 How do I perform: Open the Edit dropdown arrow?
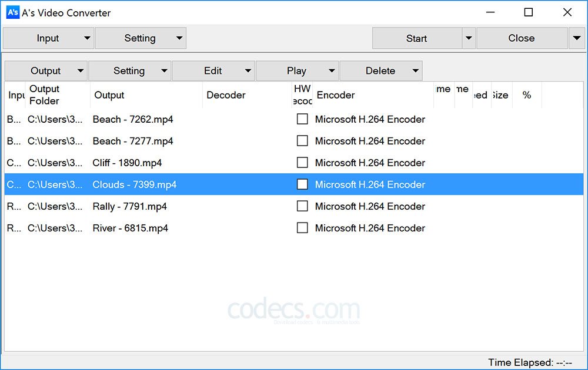pyautogui.click(x=248, y=71)
